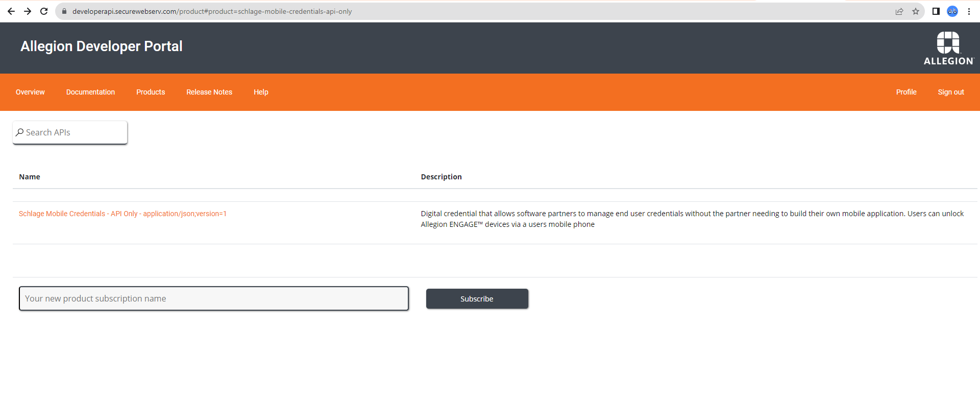Open browser profile avatar
This screenshot has height=394, width=980.
(952, 11)
